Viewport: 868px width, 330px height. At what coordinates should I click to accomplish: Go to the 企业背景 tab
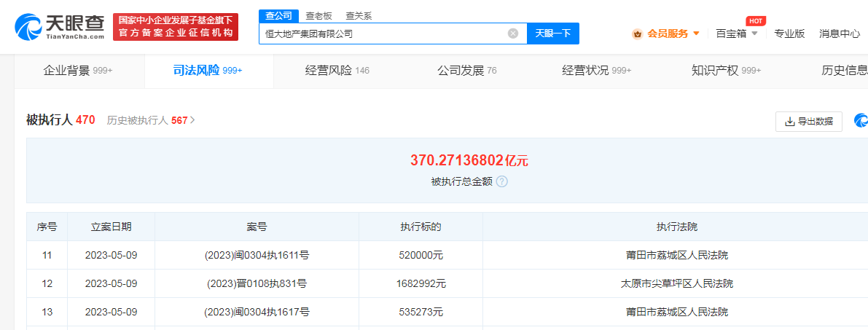(x=78, y=71)
